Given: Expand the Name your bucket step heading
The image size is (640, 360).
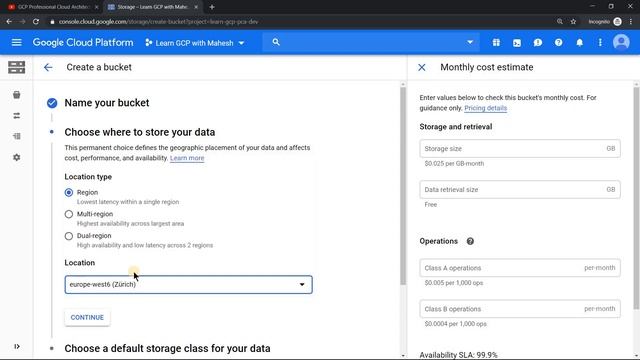Looking at the screenshot, I should [107, 103].
